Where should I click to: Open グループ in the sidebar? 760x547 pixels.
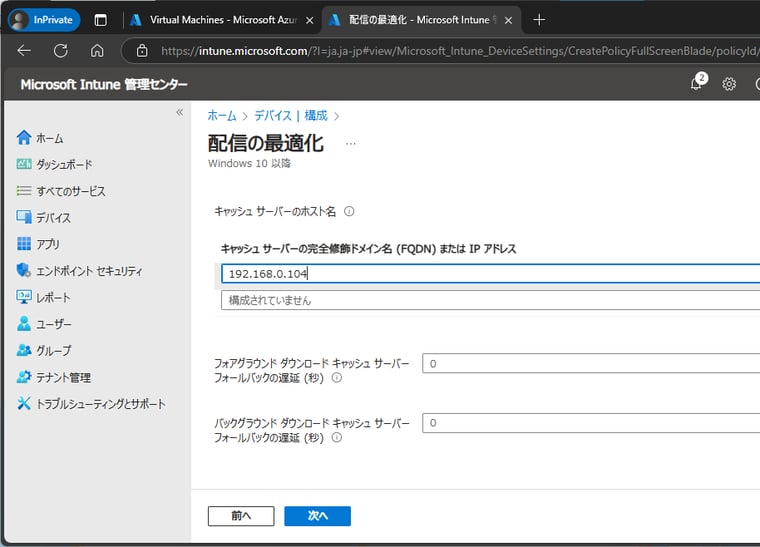44,350
